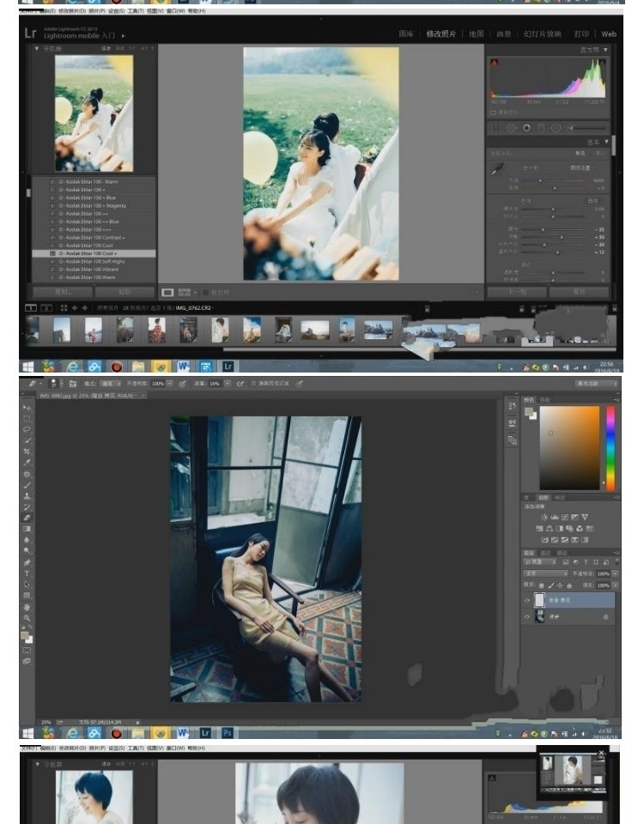Open the layer blend mode dropdown

click(x=546, y=573)
